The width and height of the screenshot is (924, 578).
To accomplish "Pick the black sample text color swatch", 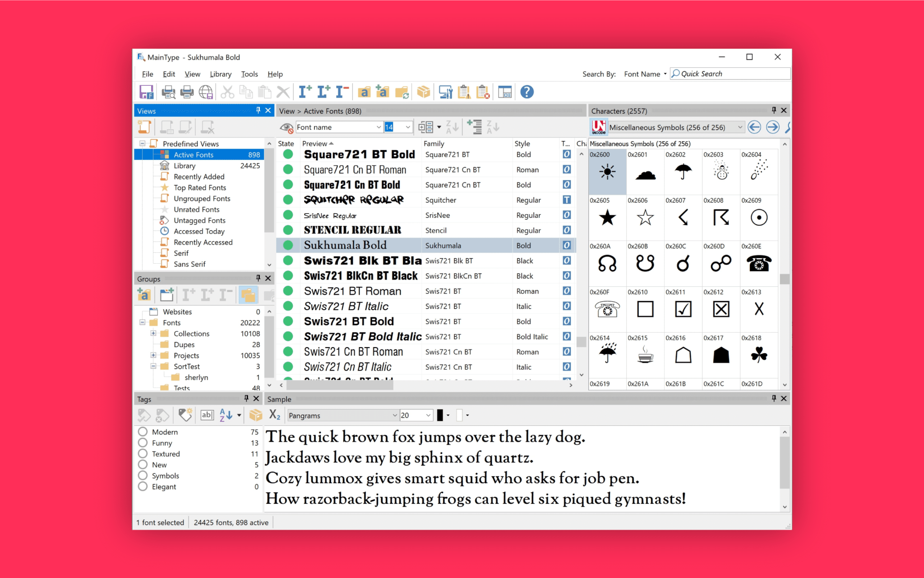I will 440,415.
